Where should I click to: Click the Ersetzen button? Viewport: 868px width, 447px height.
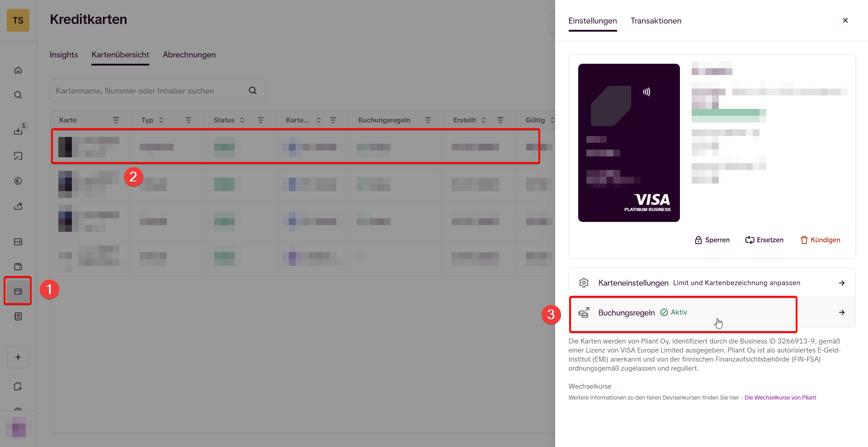764,240
